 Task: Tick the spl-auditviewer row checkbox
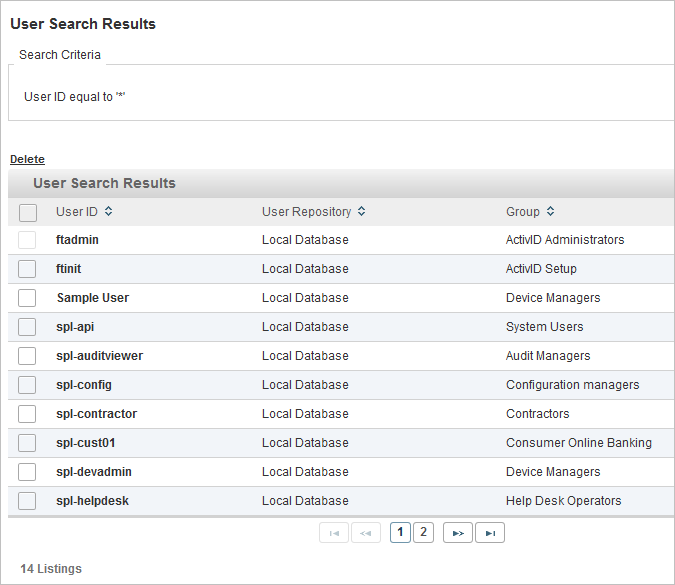click(x=27, y=356)
